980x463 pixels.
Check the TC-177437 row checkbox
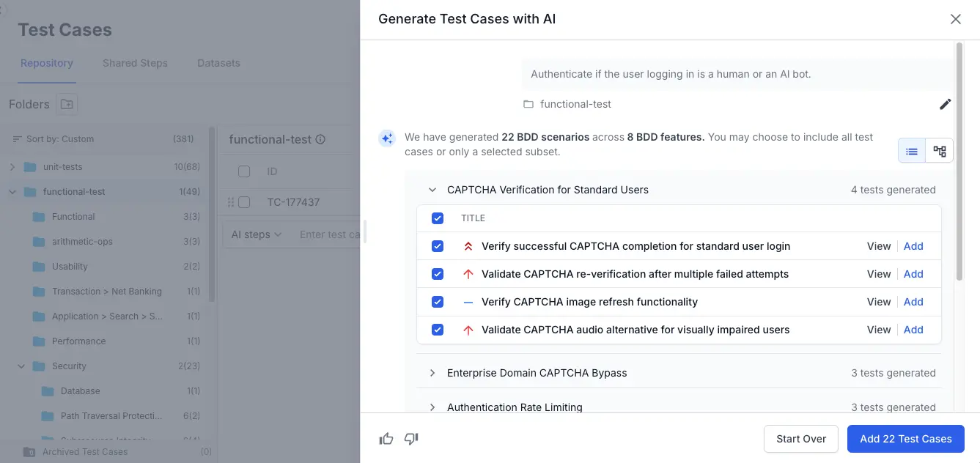pyautogui.click(x=244, y=202)
